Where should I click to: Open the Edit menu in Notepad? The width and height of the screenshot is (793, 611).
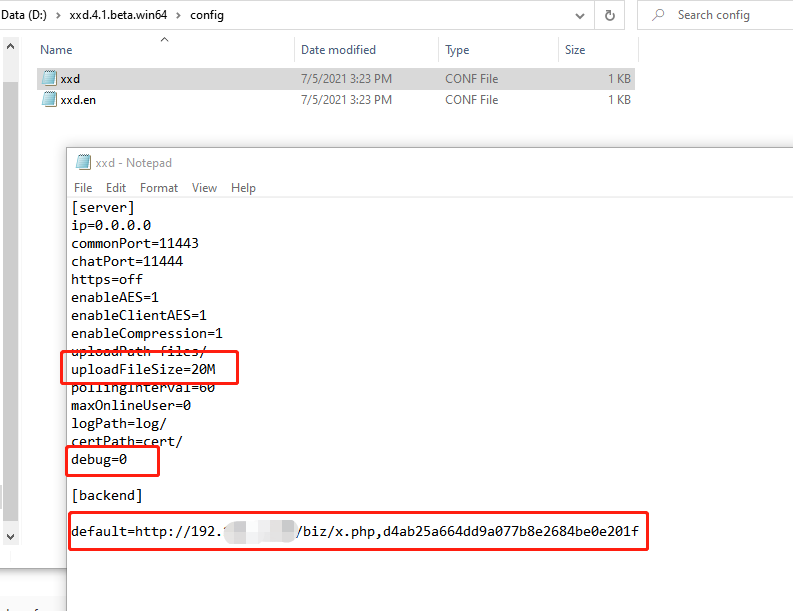(116, 188)
